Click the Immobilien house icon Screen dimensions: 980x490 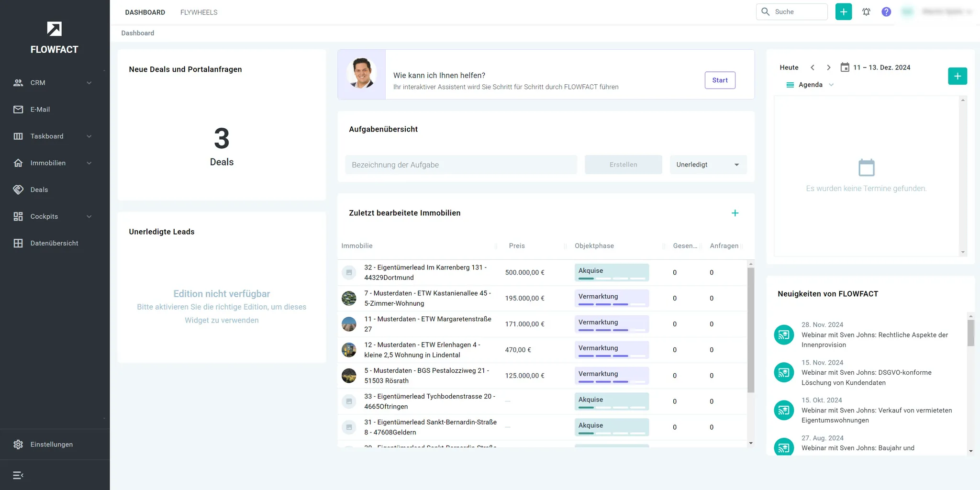coord(18,163)
